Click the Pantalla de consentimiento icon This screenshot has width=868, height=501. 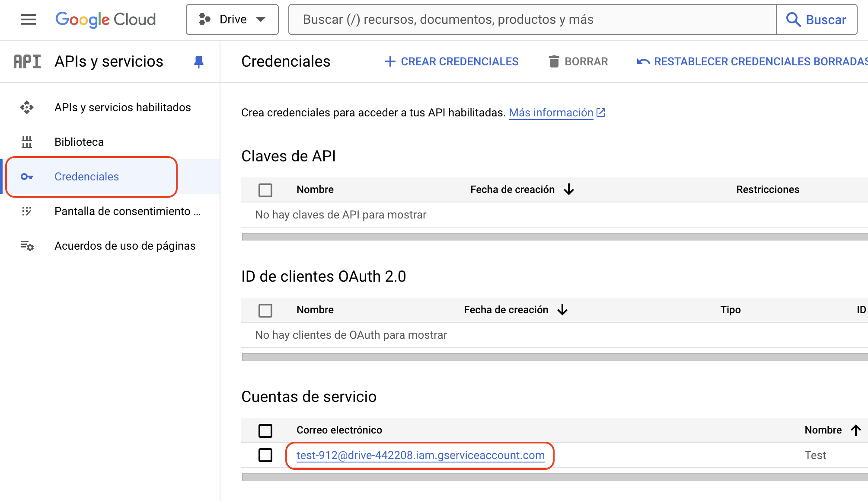[27, 211]
